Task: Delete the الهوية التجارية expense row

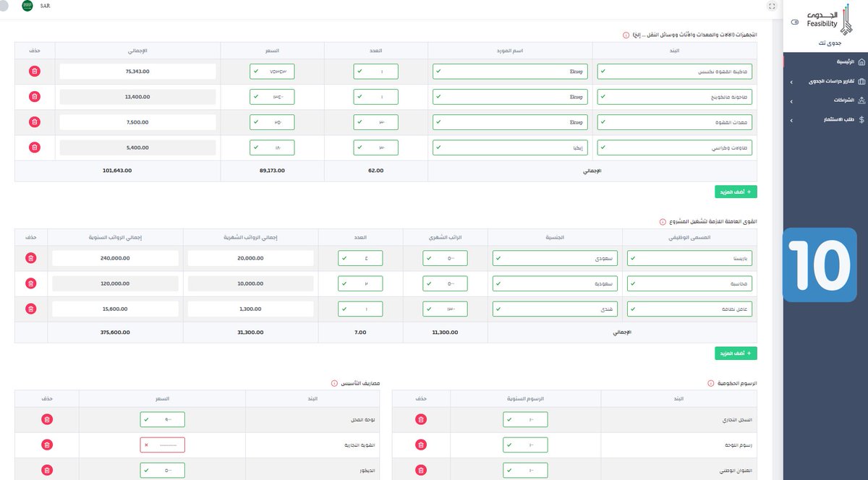Action: (x=47, y=445)
